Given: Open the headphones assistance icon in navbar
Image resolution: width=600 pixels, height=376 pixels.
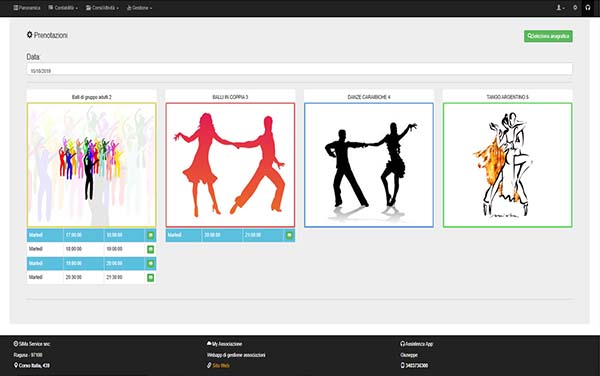Looking at the screenshot, I should [x=588, y=8].
